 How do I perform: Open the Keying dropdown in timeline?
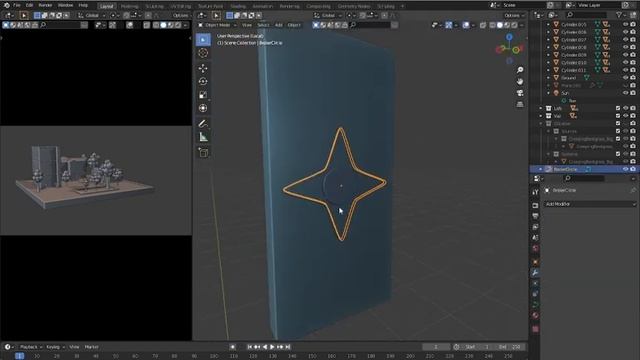55,347
